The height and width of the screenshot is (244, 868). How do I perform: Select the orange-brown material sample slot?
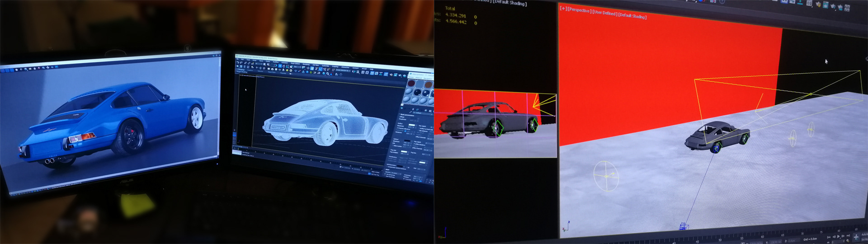429,84
